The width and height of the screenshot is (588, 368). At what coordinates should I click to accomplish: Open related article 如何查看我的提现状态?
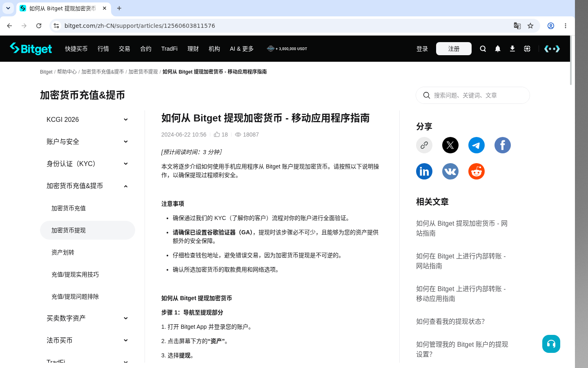pos(450,321)
